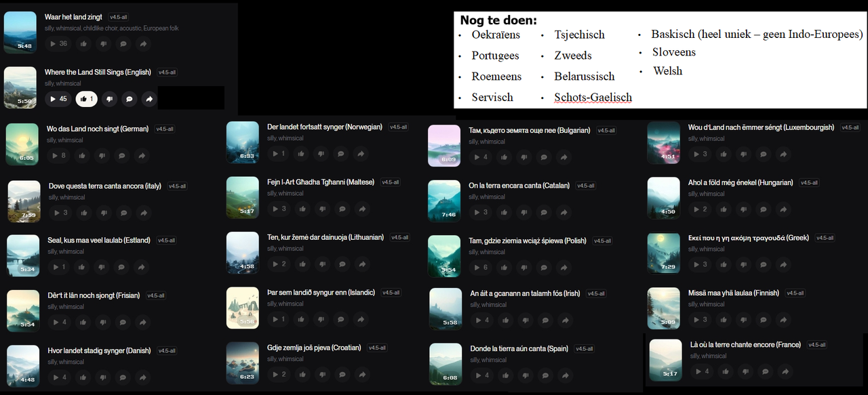Toggle the like on Where the Land Still Sings

pos(87,99)
